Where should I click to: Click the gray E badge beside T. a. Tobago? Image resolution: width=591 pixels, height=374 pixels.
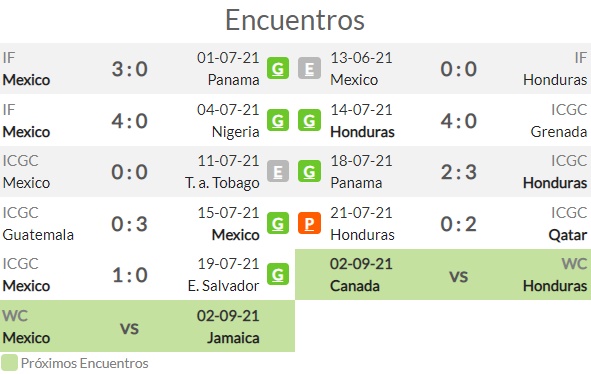[x=278, y=172]
